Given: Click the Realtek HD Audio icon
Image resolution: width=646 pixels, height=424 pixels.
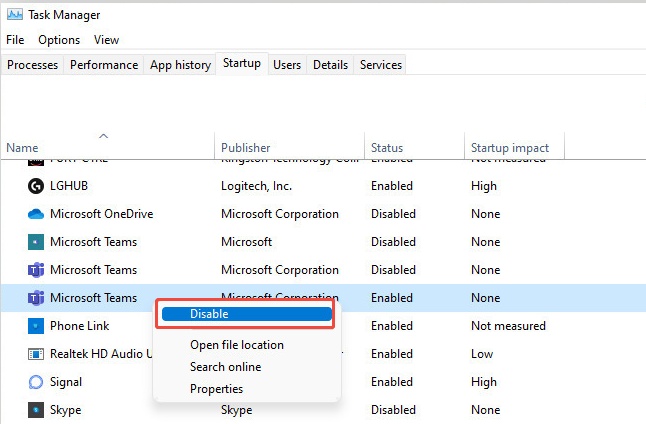Looking at the screenshot, I should pyautogui.click(x=36, y=354).
